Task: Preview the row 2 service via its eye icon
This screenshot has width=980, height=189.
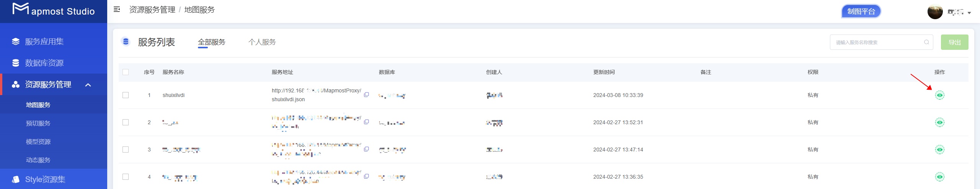Action: pos(939,122)
